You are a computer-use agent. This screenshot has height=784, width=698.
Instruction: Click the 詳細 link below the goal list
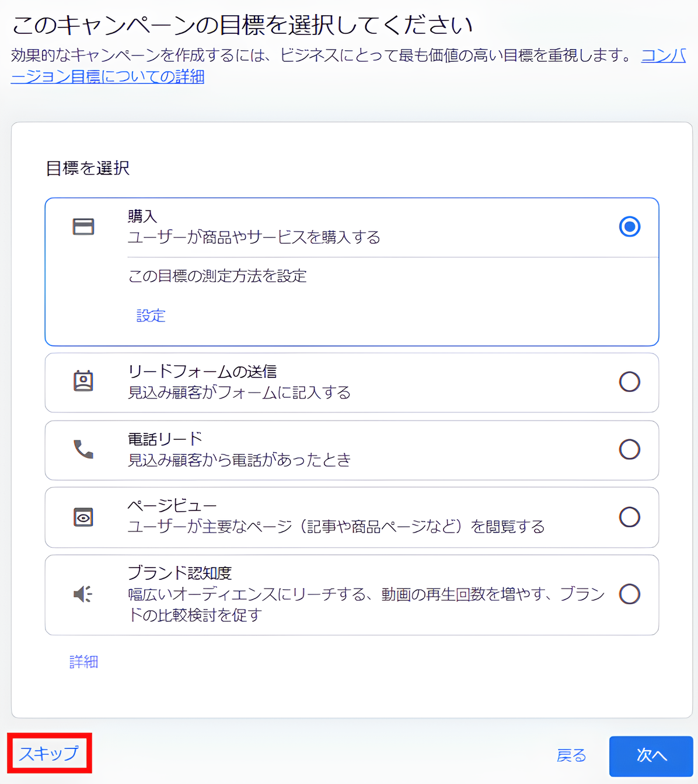[x=83, y=661]
